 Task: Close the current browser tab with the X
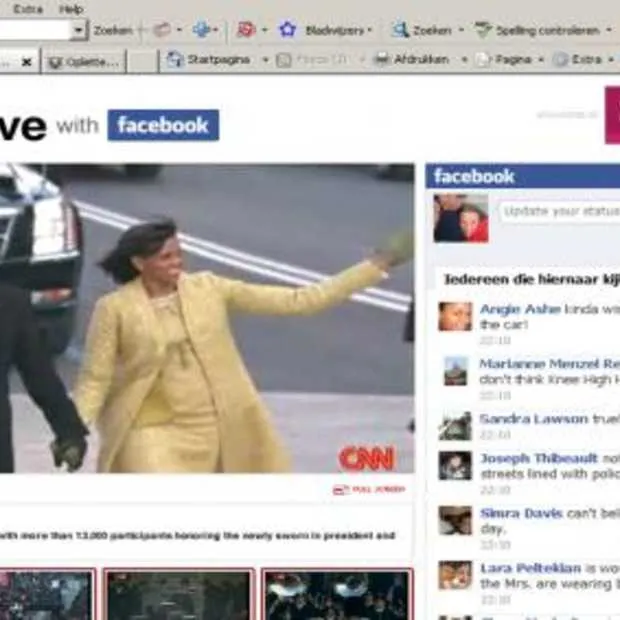click(26, 62)
